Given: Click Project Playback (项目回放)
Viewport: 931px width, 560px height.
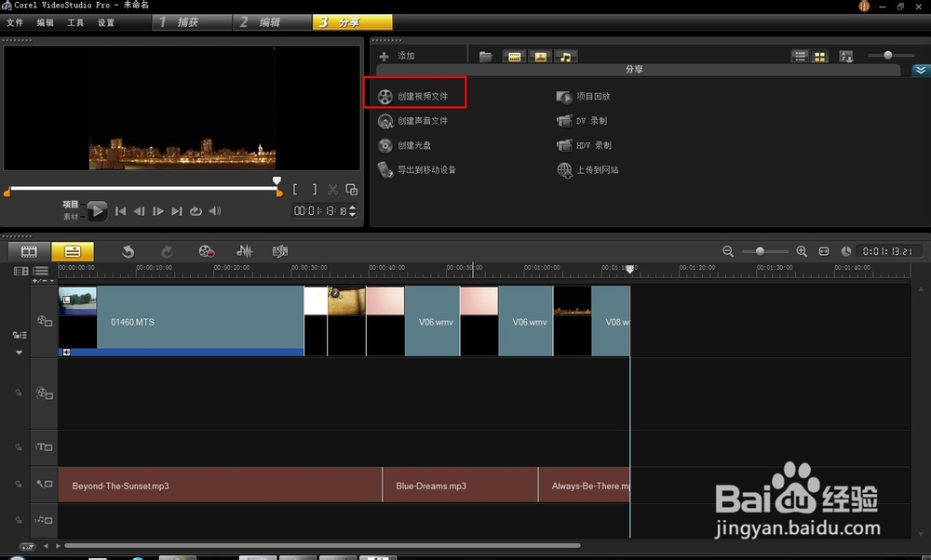Looking at the screenshot, I should 584,96.
